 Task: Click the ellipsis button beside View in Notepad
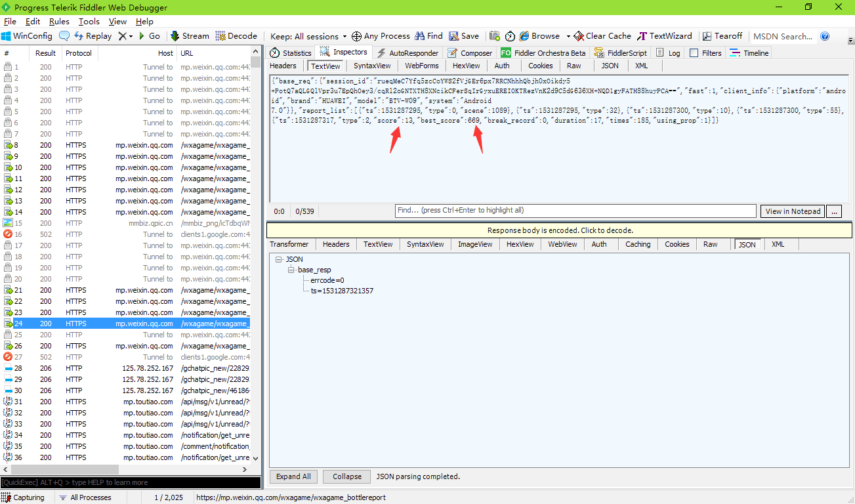tap(834, 211)
